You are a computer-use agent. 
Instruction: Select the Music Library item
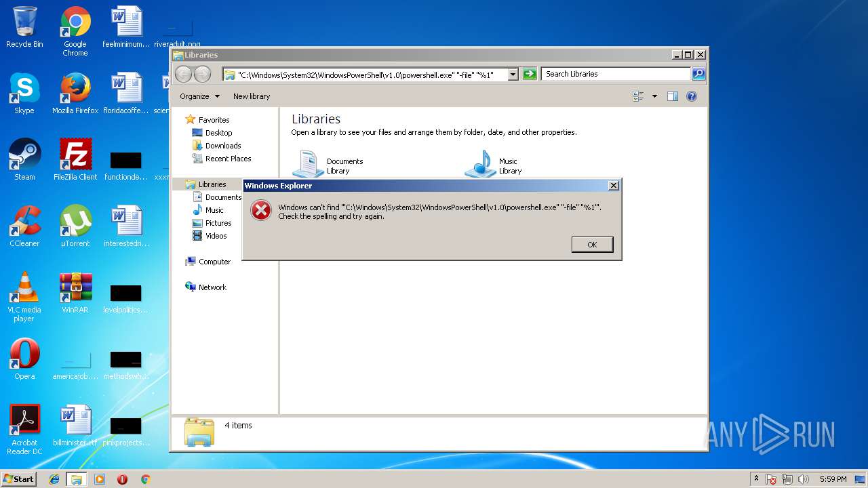pyautogui.click(x=494, y=165)
